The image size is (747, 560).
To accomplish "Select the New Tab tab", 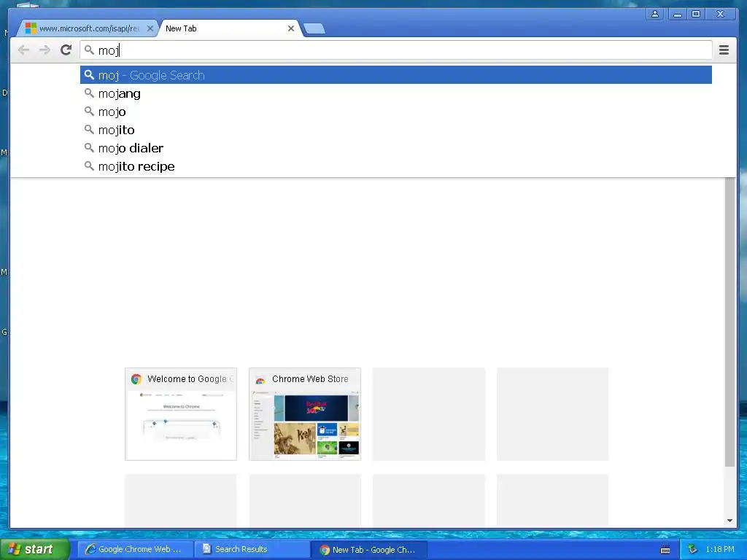I will coord(230,28).
